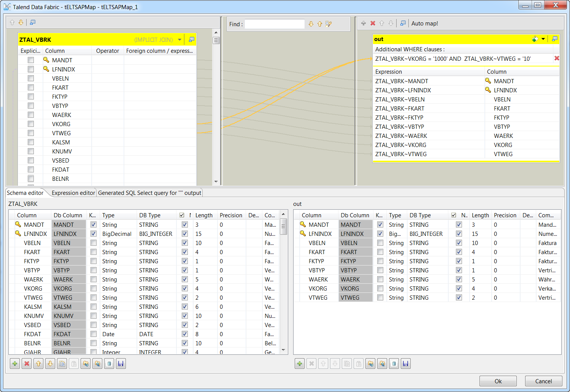The image size is (570, 392).
Task: Add a new output table with the green plus
Action: pos(363,23)
